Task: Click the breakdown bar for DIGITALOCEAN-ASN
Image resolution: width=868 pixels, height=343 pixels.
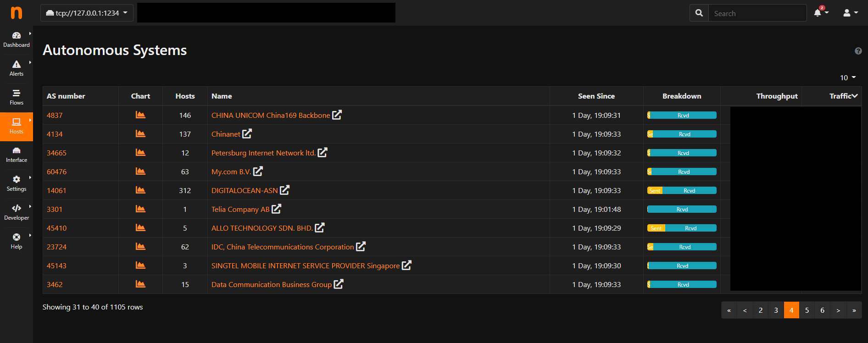Action: coord(682,190)
